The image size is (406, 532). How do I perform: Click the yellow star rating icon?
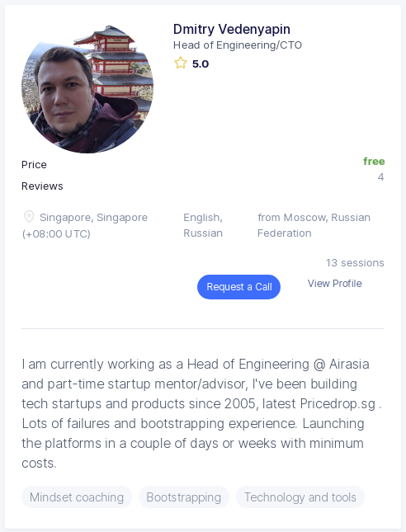180,64
